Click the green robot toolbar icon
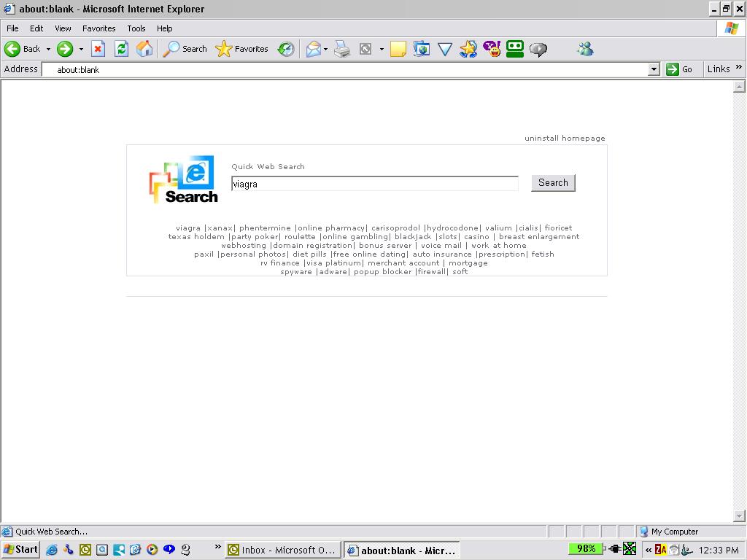747x560 pixels. (515, 49)
